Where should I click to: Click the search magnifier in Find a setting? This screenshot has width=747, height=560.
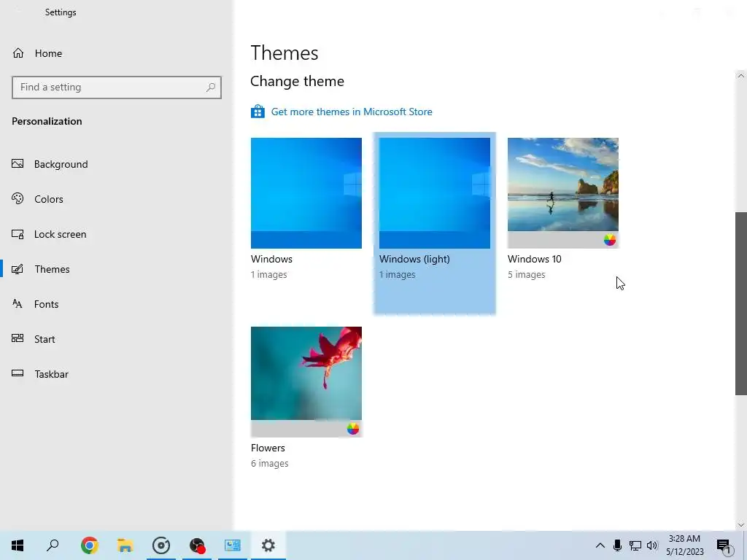[x=211, y=87]
